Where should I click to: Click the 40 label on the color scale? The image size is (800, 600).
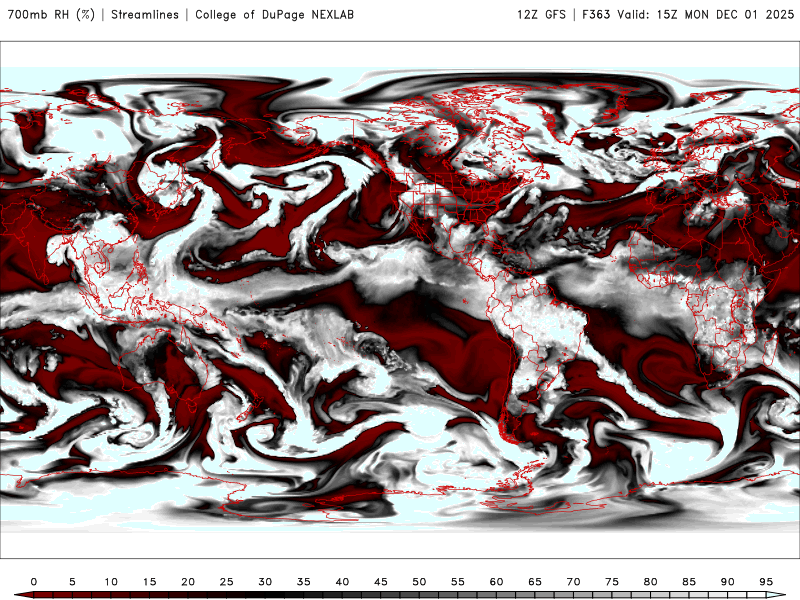click(x=342, y=582)
